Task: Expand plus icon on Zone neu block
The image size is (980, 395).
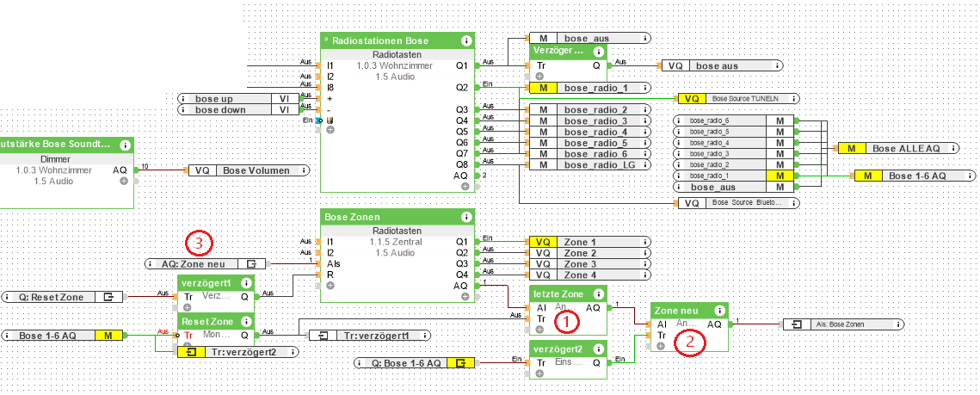Action: tap(661, 346)
